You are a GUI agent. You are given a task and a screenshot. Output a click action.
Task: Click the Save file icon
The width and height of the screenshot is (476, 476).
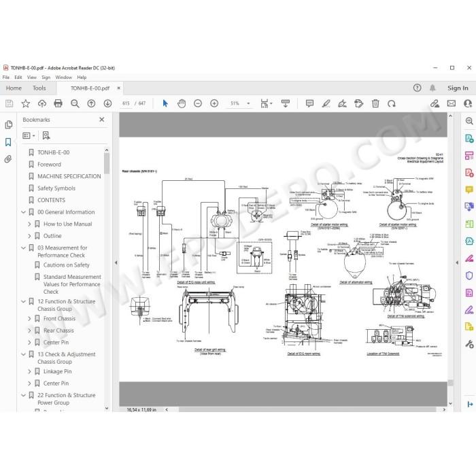[9, 103]
